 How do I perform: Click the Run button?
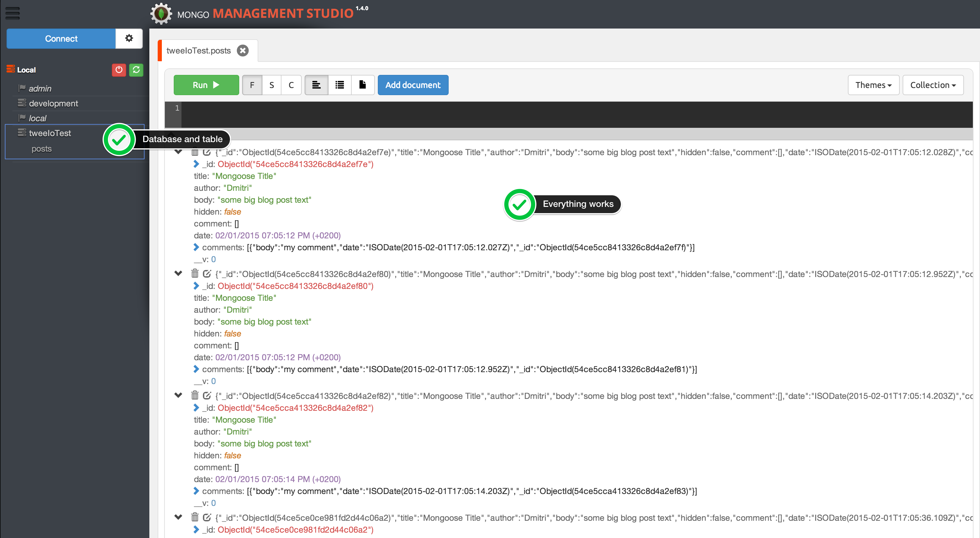[206, 85]
